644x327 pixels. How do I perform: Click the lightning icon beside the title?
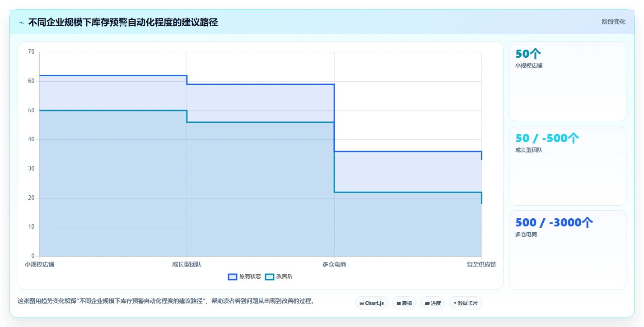(x=22, y=23)
